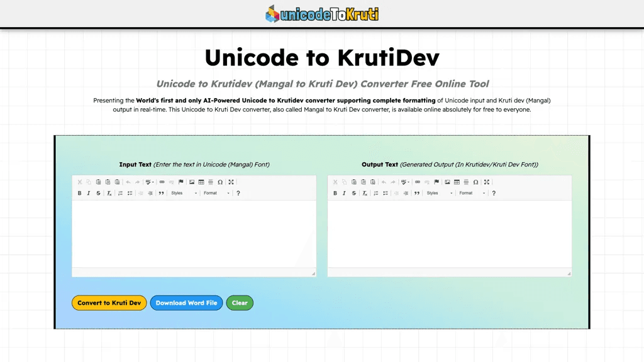Click Paste icon in the Output toolbar
Viewport: 644px width, 362px height.
point(353,182)
